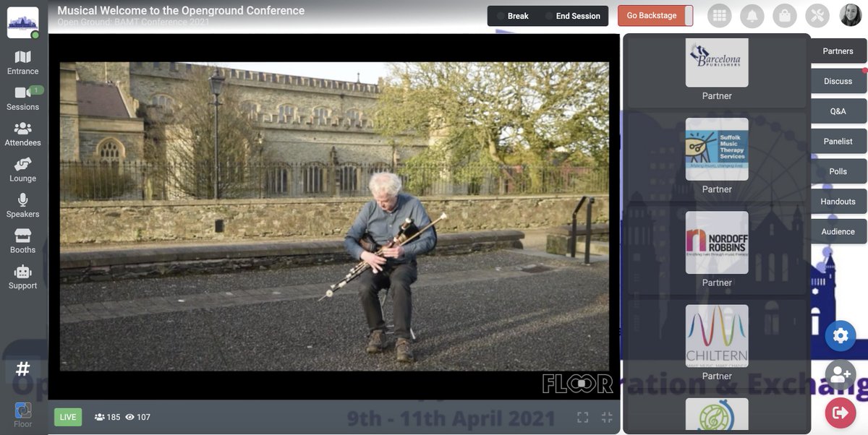Click the attendee count 185
Screen dimensions: 868x435
click(107, 417)
